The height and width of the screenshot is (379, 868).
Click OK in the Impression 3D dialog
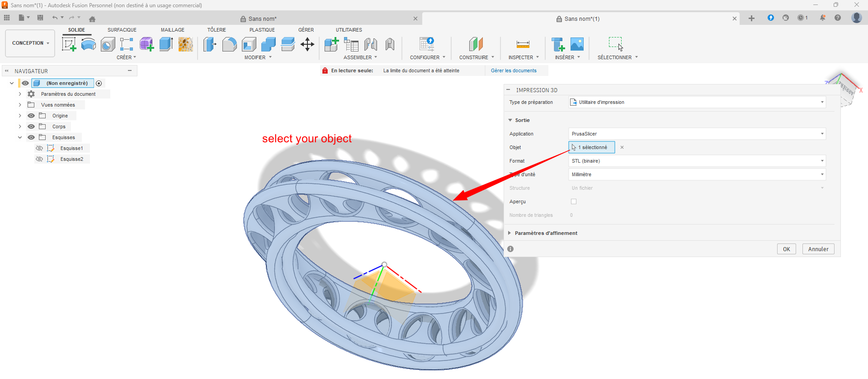coord(787,249)
